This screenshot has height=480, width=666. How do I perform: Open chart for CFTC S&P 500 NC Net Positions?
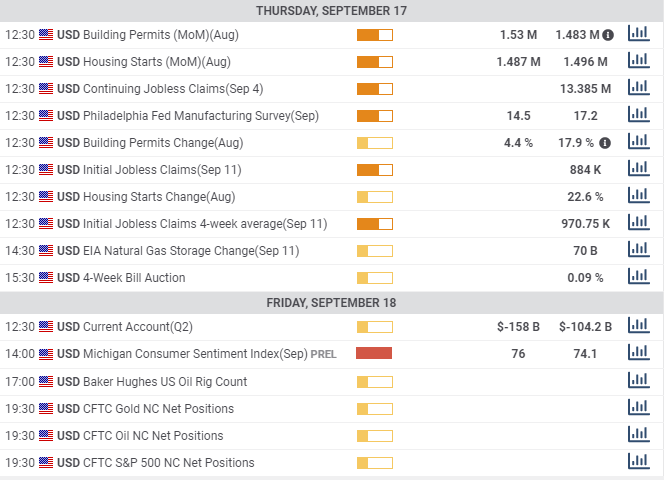pos(639,462)
